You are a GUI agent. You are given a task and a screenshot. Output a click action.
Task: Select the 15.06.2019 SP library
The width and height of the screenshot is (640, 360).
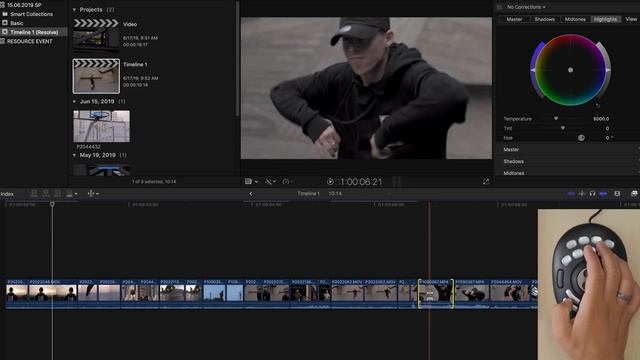(24, 5)
